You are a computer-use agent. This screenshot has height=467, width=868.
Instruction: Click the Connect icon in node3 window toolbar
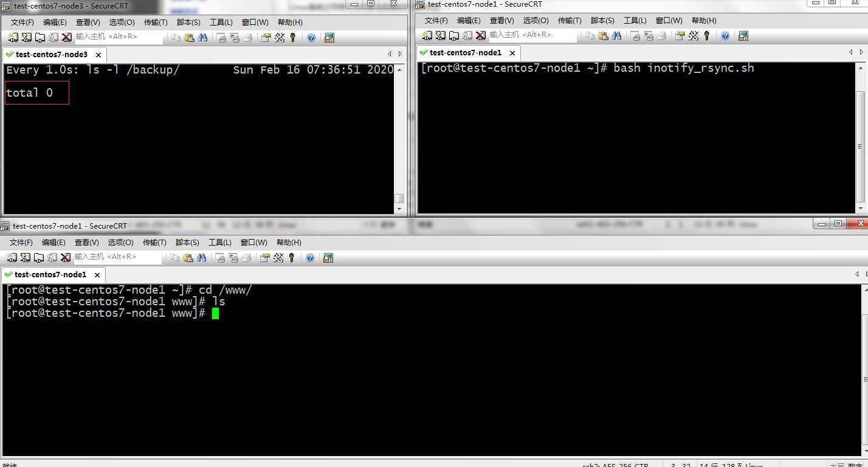pyautogui.click(x=13, y=38)
